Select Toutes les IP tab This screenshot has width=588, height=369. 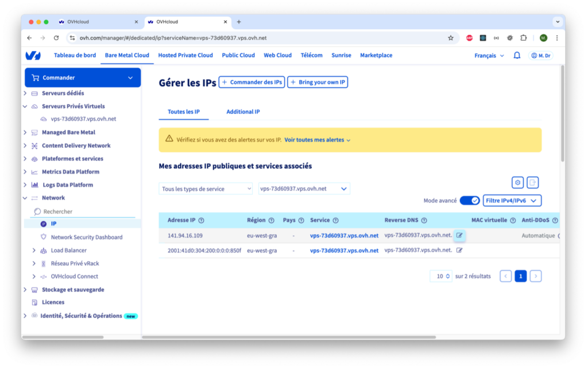point(184,112)
